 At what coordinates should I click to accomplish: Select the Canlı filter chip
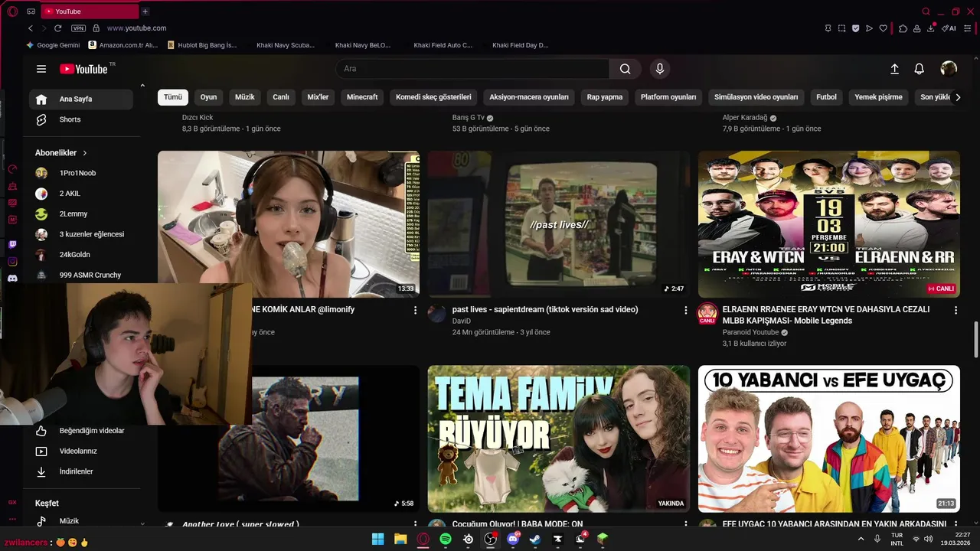(x=281, y=97)
